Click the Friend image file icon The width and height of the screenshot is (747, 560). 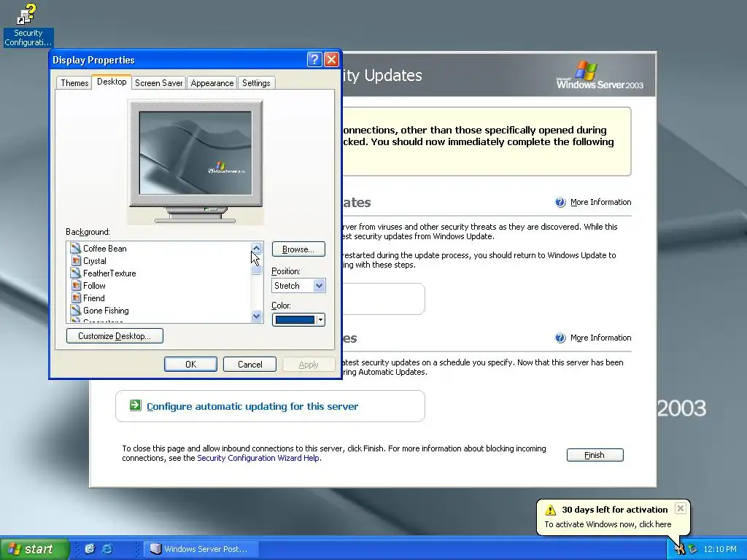tap(75, 297)
